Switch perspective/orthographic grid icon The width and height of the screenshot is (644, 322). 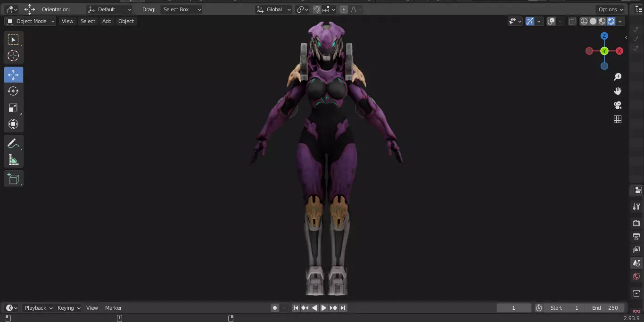(618, 119)
